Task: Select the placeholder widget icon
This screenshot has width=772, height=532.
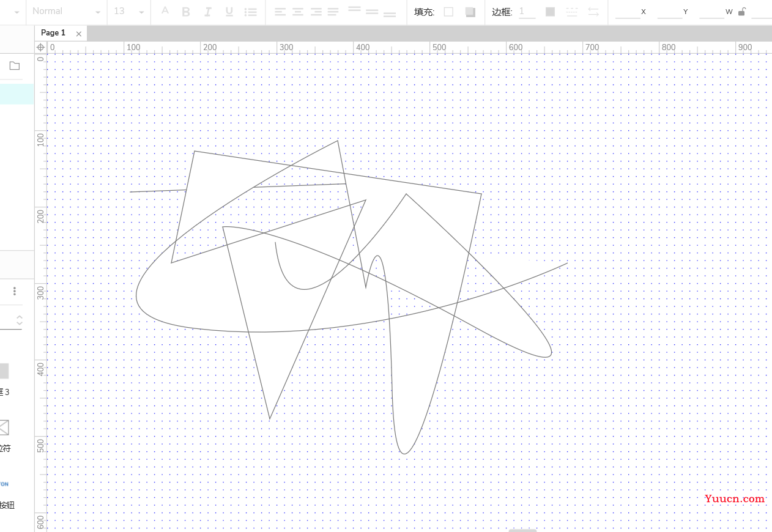Action: [x=4, y=427]
